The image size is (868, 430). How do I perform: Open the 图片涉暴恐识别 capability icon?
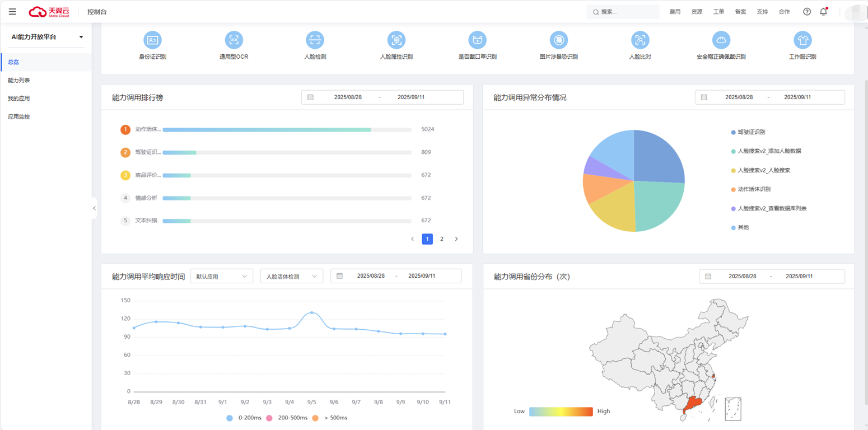coord(559,40)
